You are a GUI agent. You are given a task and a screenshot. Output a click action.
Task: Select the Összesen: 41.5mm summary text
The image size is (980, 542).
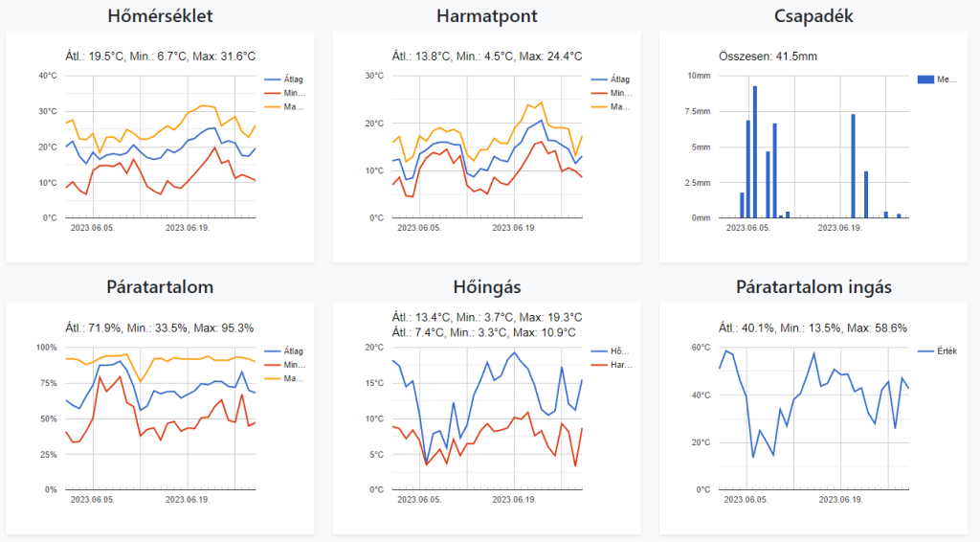coord(768,56)
